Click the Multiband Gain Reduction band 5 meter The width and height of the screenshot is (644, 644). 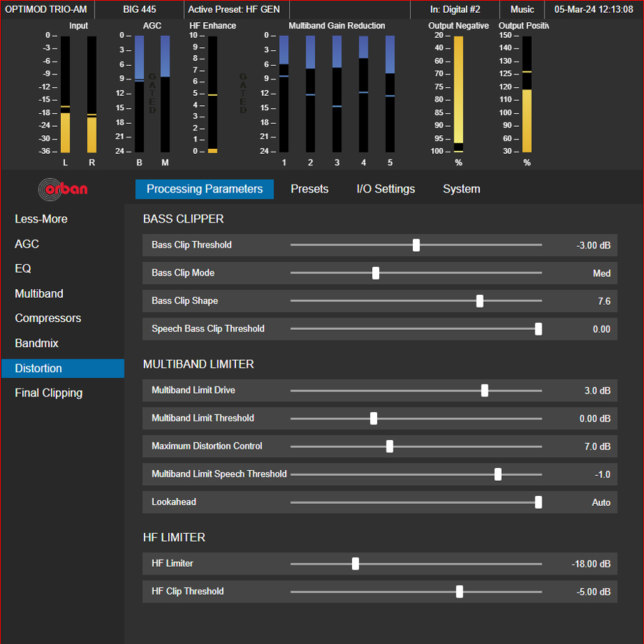[x=390, y=94]
